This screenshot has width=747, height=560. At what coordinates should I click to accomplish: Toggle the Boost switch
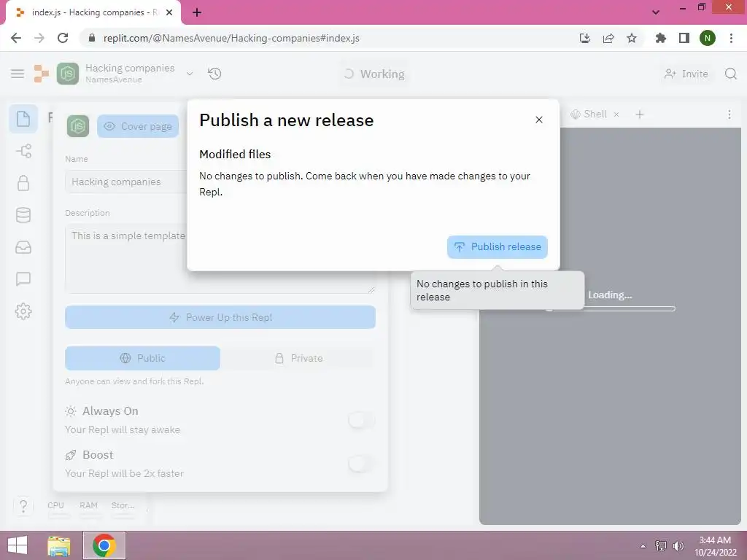click(361, 463)
